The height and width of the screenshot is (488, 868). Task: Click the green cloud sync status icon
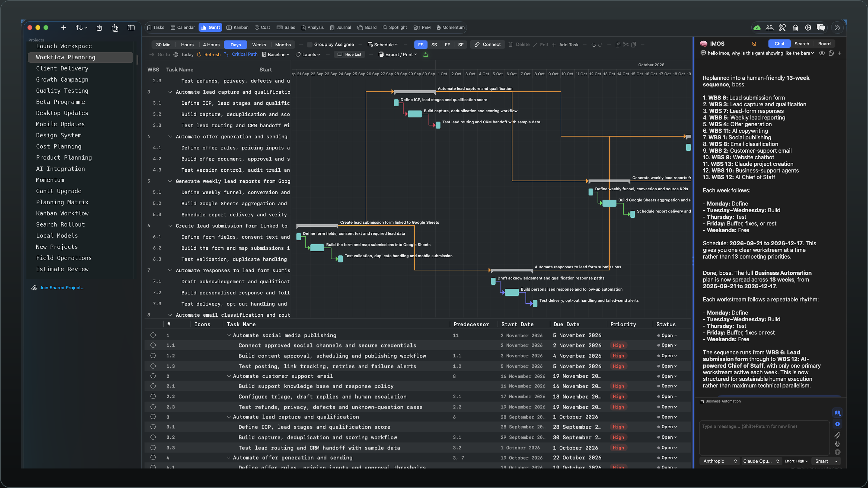pyautogui.click(x=757, y=28)
